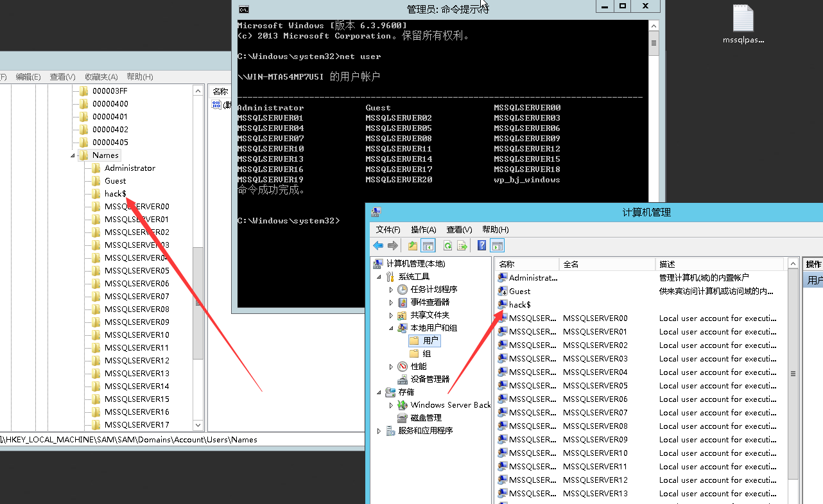The image size is (823, 504).
Task: Click scroll-up arrow of registry tree scrollbar
Action: tap(198, 91)
